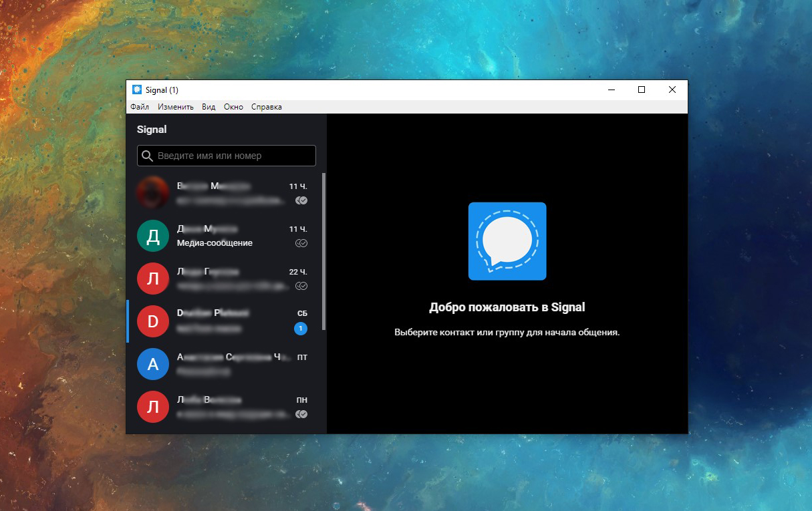Click the delivery status icon on the 22 ч. chat

pos(301,286)
